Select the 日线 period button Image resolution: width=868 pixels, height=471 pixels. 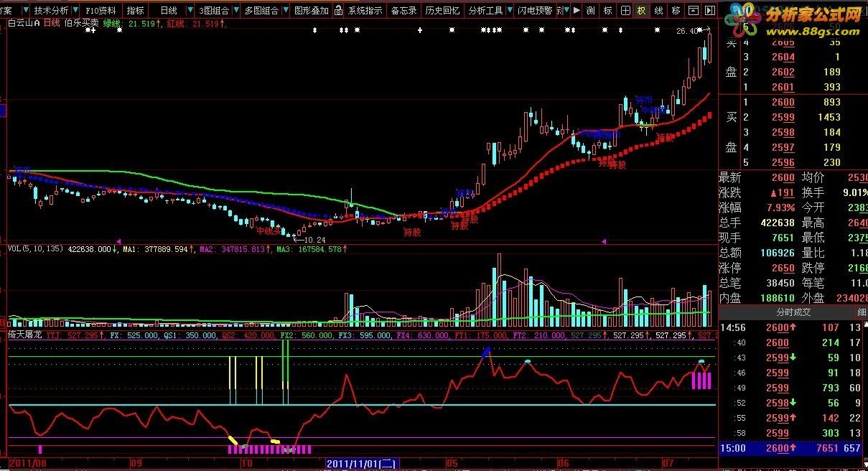tap(168, 11)
